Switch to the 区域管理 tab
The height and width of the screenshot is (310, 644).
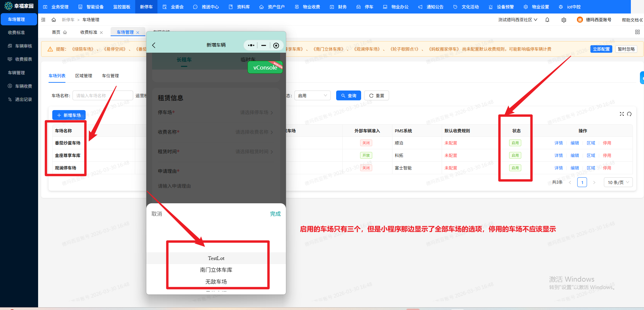click(x=84, y=76)
